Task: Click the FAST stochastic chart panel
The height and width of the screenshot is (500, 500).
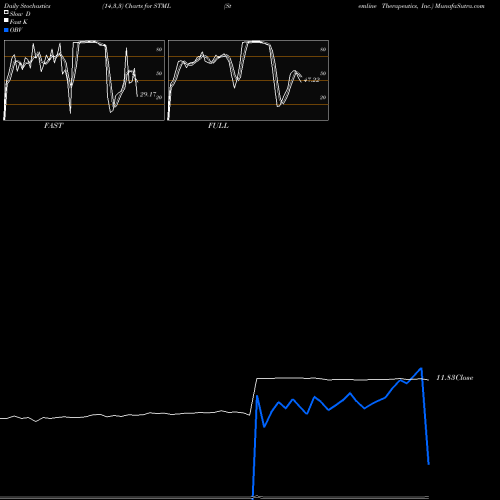Action: 84,80
